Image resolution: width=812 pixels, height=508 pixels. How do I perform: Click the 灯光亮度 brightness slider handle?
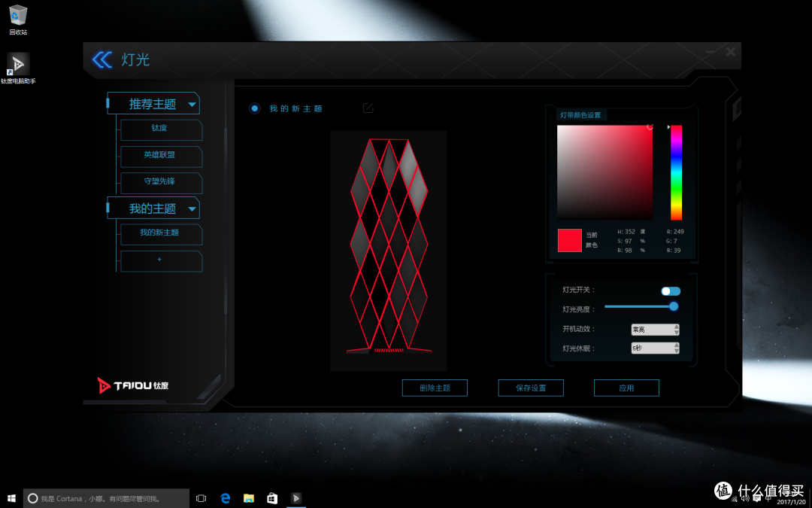674,306
